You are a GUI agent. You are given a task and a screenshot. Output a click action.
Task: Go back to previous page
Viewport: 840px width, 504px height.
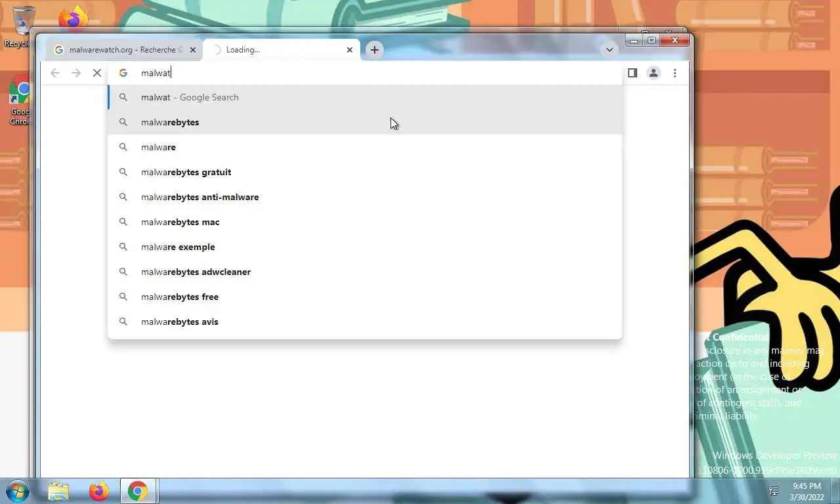click(x=55, y=73)
